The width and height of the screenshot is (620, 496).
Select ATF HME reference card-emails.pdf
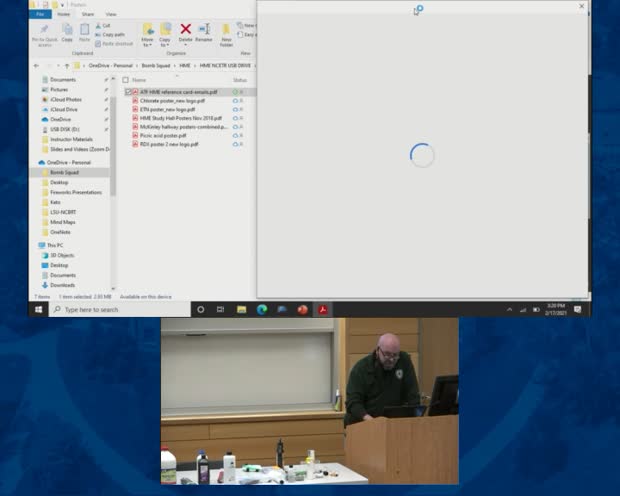[178, 92]
